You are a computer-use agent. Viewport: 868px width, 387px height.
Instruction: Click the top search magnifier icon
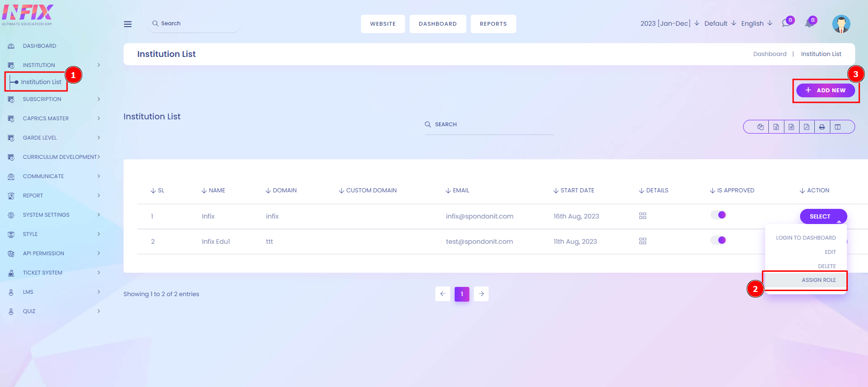click(155, 23)
